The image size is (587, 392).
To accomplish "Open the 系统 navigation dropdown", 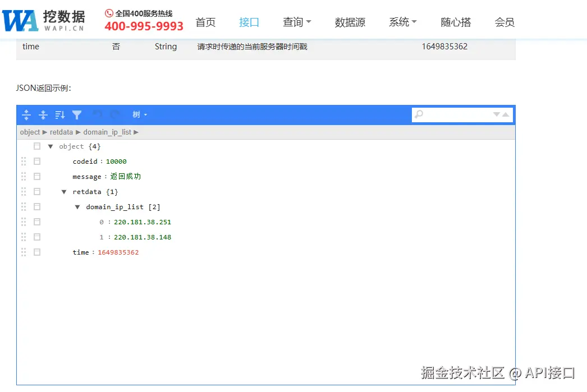I will click(403, 22).
